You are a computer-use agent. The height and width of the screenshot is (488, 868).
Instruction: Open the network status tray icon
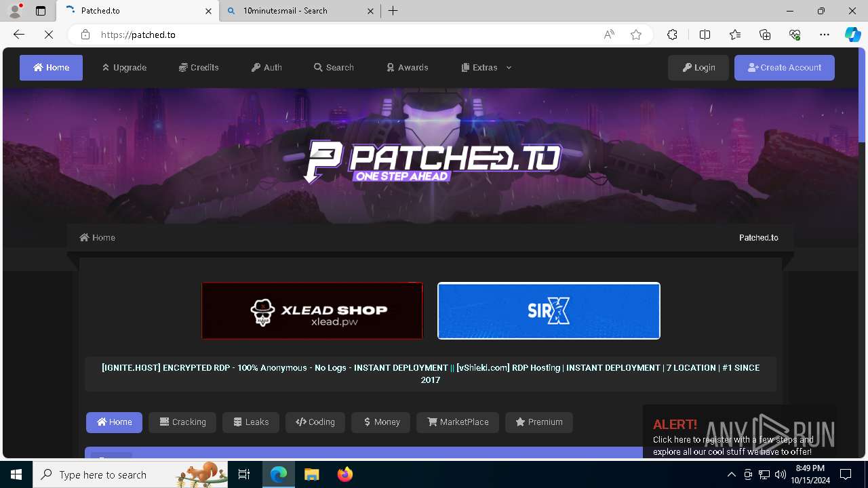tap(764, 474)
